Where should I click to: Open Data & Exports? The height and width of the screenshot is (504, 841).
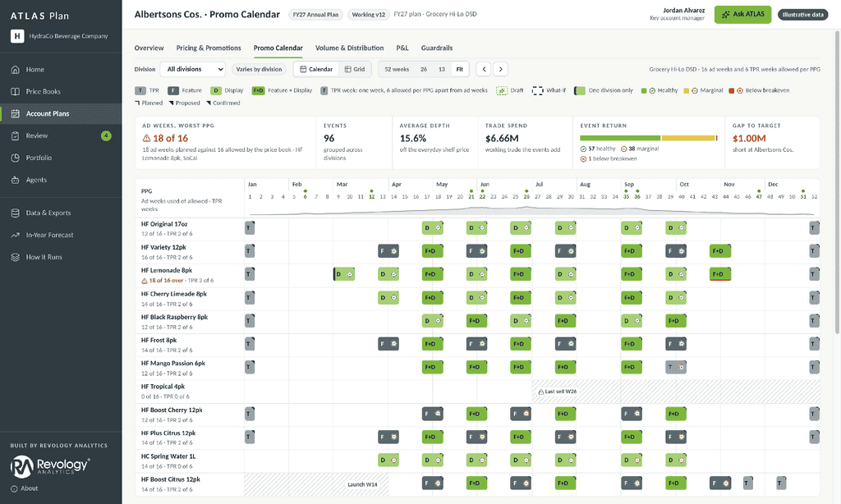point(61,213)
